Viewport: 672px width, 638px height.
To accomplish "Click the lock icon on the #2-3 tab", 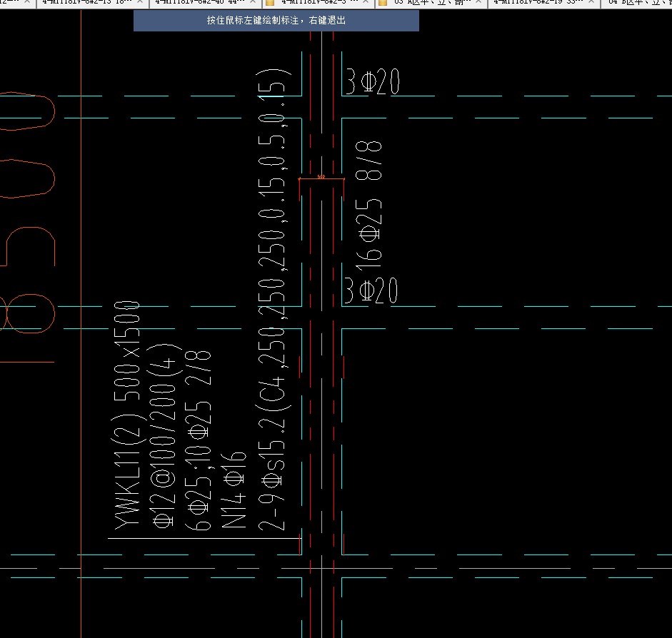I will click(x=270, y=2).
